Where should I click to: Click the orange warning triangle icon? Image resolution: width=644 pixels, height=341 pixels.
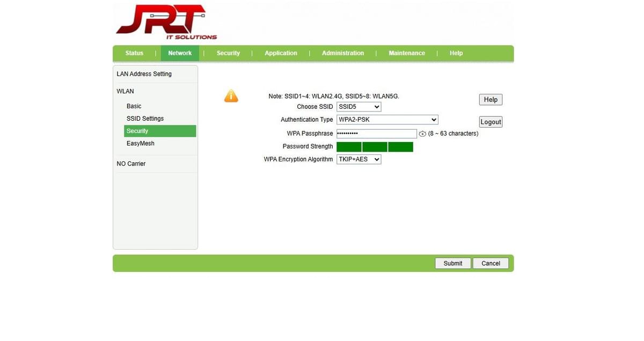[x=231, y=96]
